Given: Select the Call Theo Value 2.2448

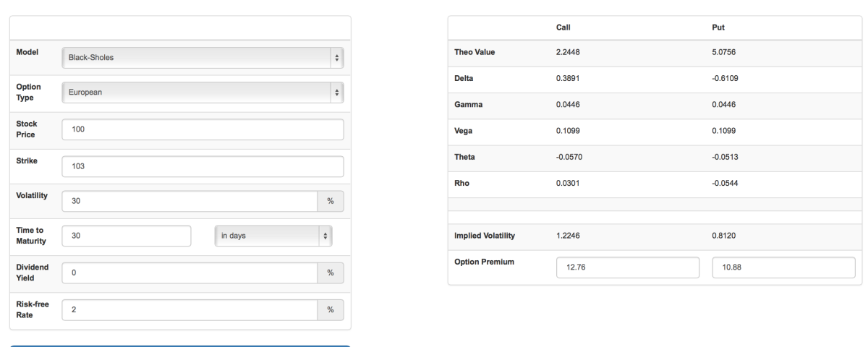Looking at the screenshot, I should click(569, 52).
